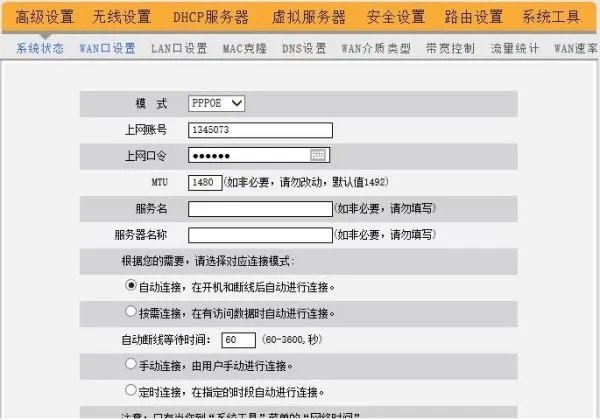This screenshot has height=420, width=600.
Task: Open the 系统工具 top menu
Action: pyautogui.click(x=551, y=17)
